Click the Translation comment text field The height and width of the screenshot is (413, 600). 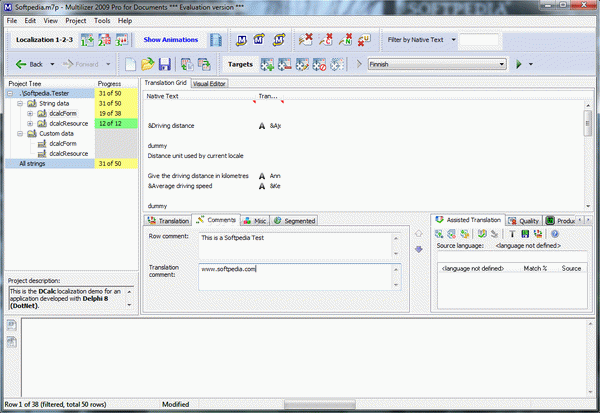(299, 277)
